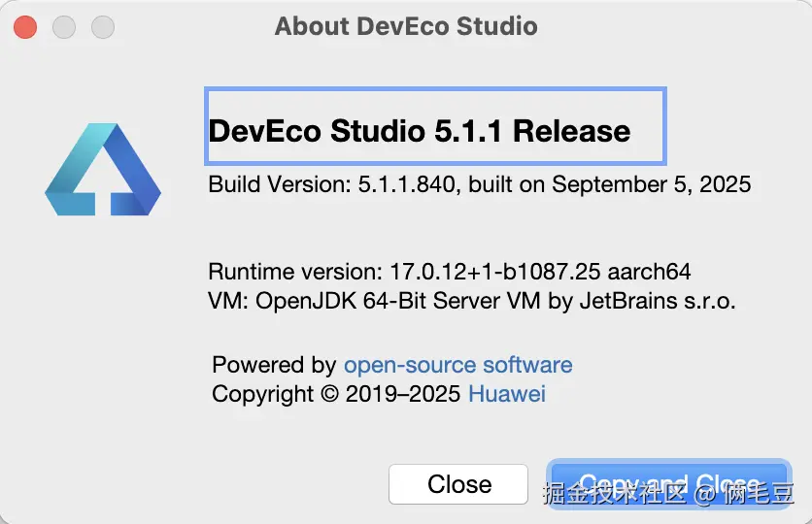This screenshot has height=524, width=812.
Task: Click the Copy and Close button
Action: click(669, 484)
